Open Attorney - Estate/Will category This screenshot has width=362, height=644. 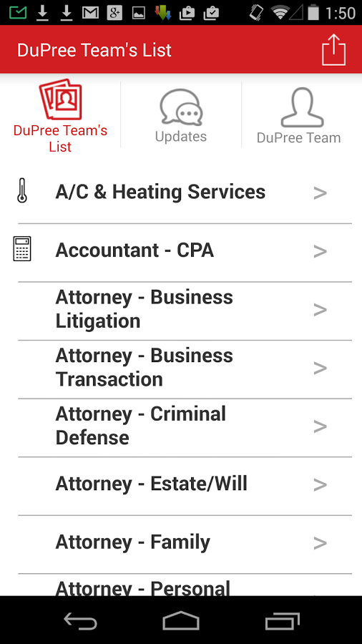[x=185, y=485]
